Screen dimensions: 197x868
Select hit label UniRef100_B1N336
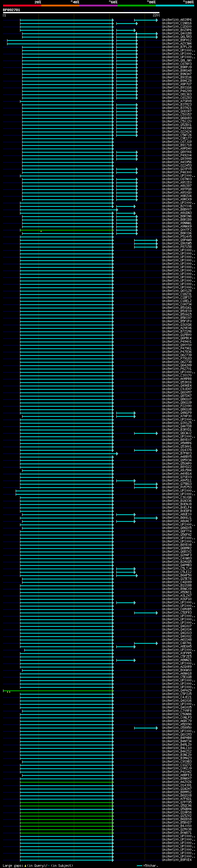point(177,501)
